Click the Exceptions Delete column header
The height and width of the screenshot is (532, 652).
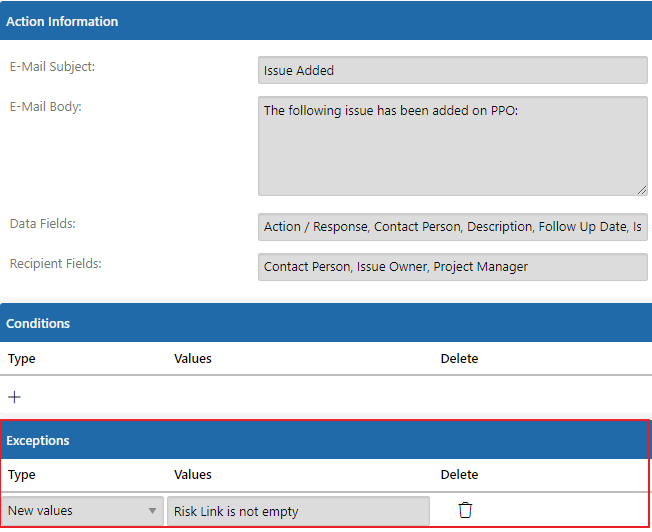tap(459, 475)
